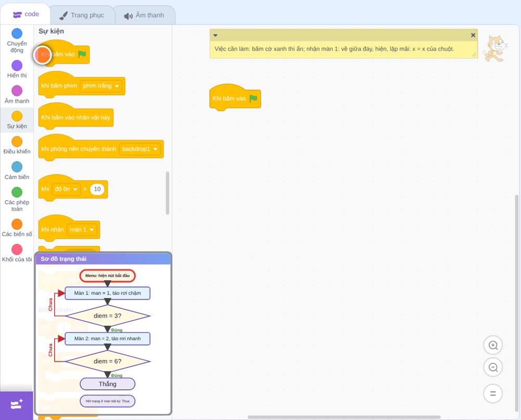Switch to the Âm thanh tab
Screen dimensions: 521x420
coord(144,15)
